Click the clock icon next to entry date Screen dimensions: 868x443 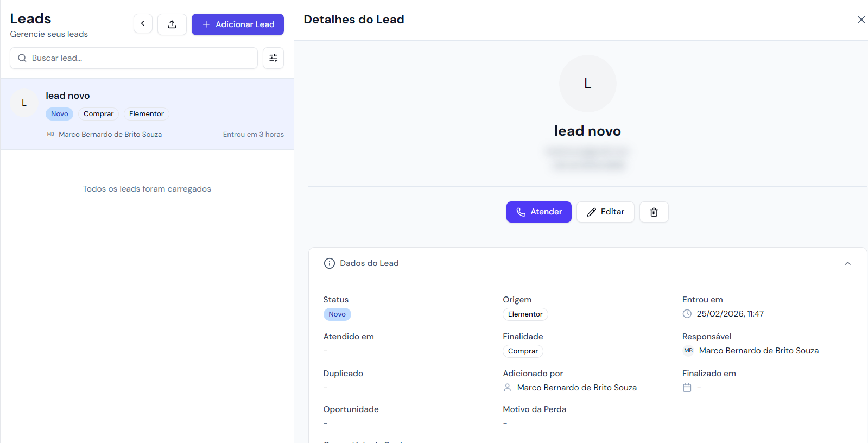(687, 314)
